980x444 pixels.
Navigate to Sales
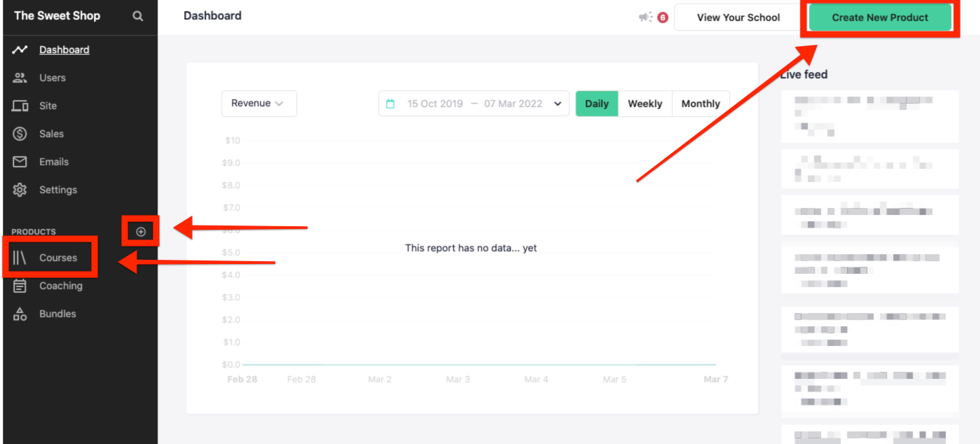[x=52, y=134]
